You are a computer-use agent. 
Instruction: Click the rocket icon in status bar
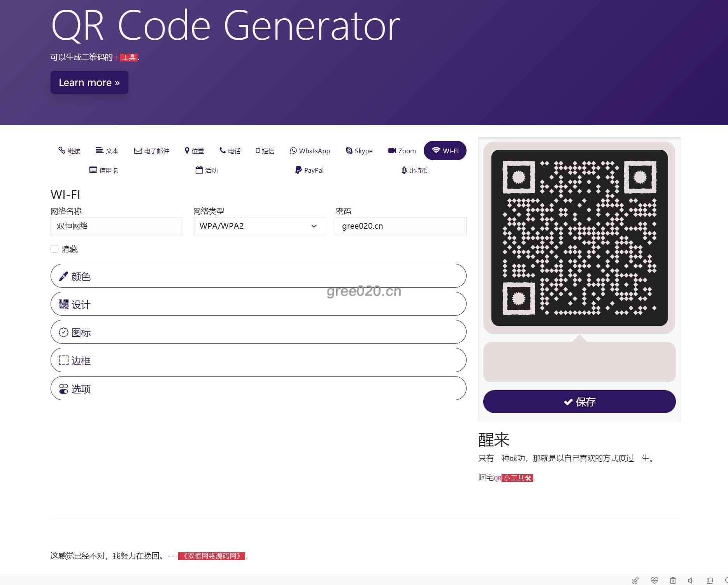pyautogui.click(x=635, y=580)
